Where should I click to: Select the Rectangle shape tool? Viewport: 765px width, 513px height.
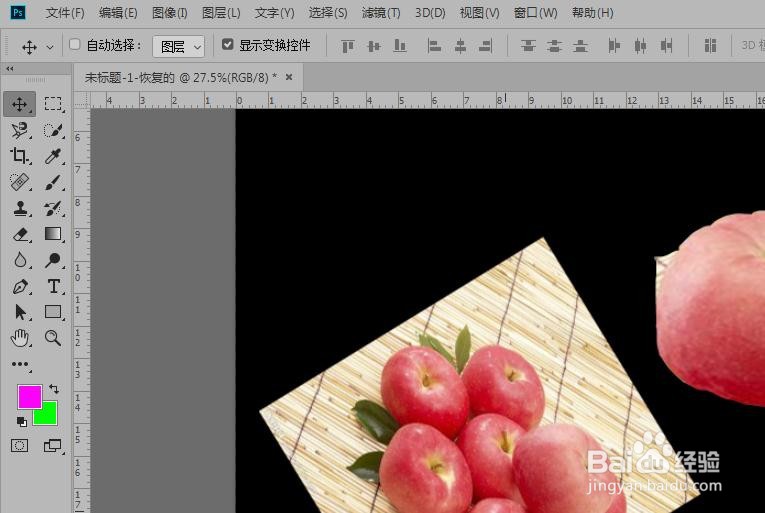[x=53, y=312]
